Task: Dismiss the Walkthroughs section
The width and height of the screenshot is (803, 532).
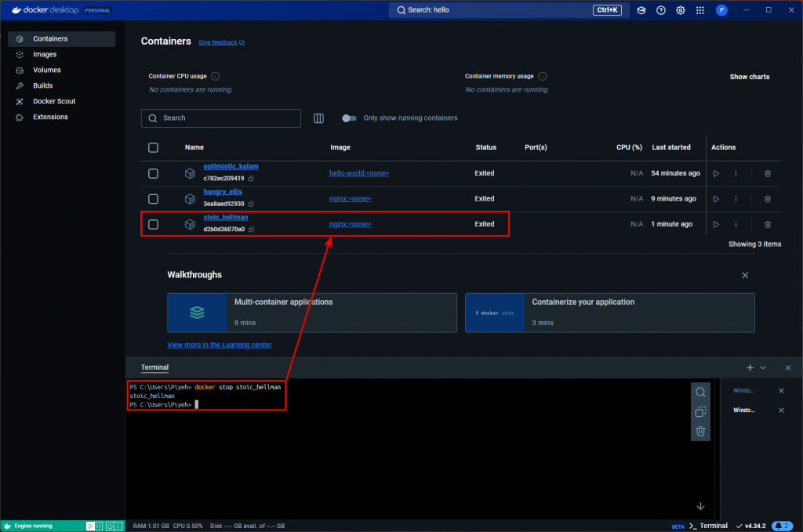Action: click(745, 275)
